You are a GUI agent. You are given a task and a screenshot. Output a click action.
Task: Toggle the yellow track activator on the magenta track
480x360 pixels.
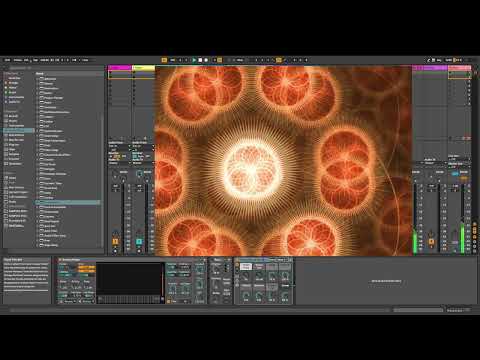(115, 241)
